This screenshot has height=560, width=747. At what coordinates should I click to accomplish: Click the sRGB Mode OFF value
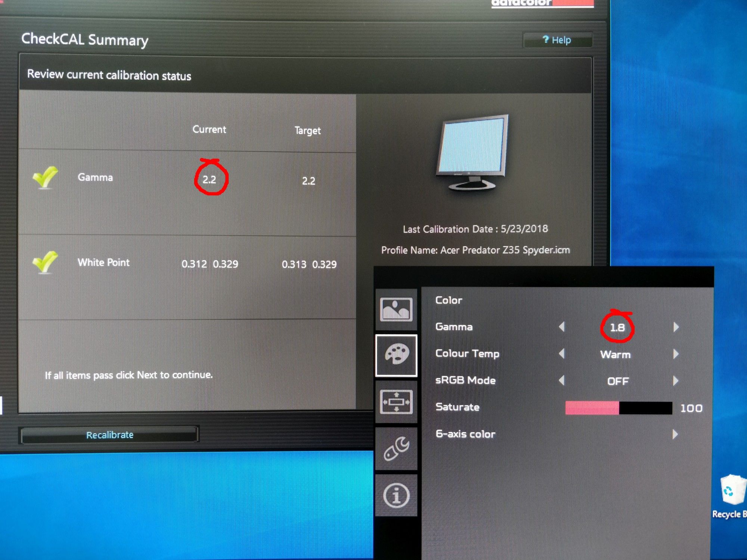pos(618,381)
